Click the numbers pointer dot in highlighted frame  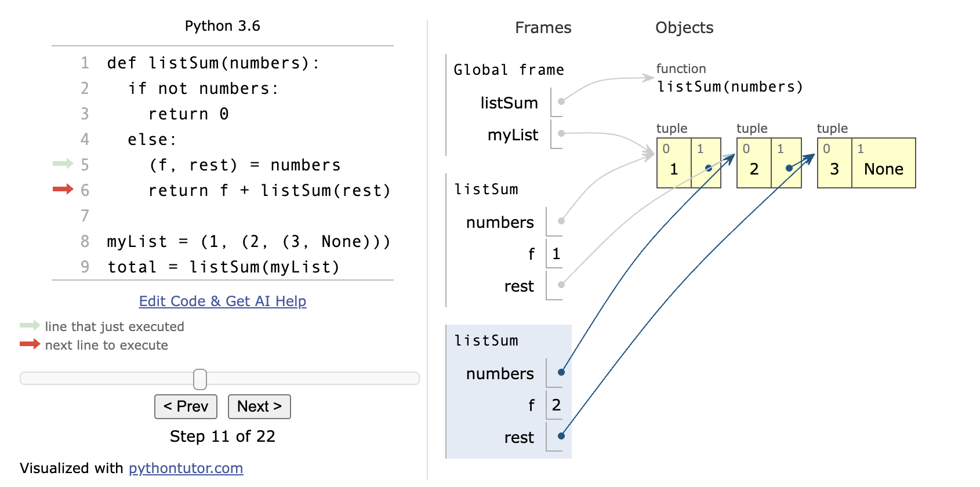(x=561, y=372)
